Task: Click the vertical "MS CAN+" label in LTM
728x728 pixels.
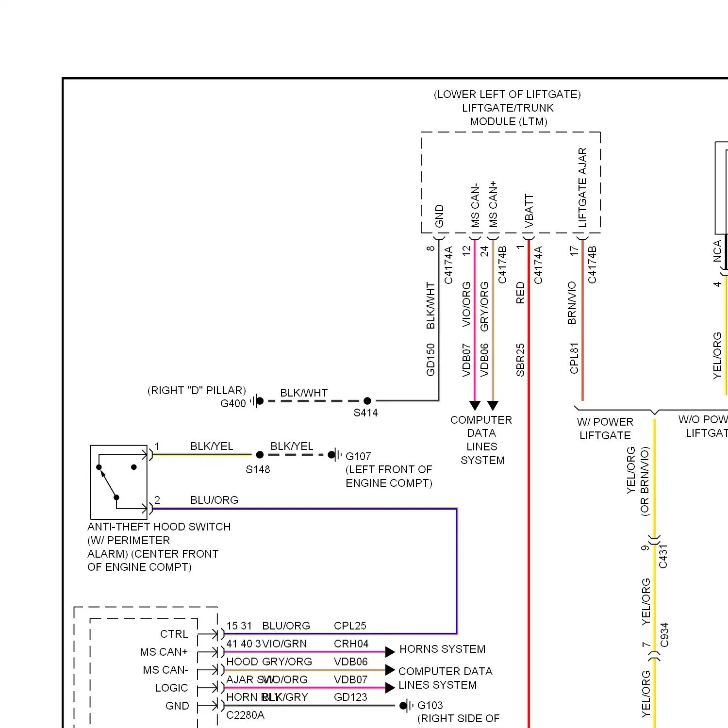Action: tap(494, 204)
